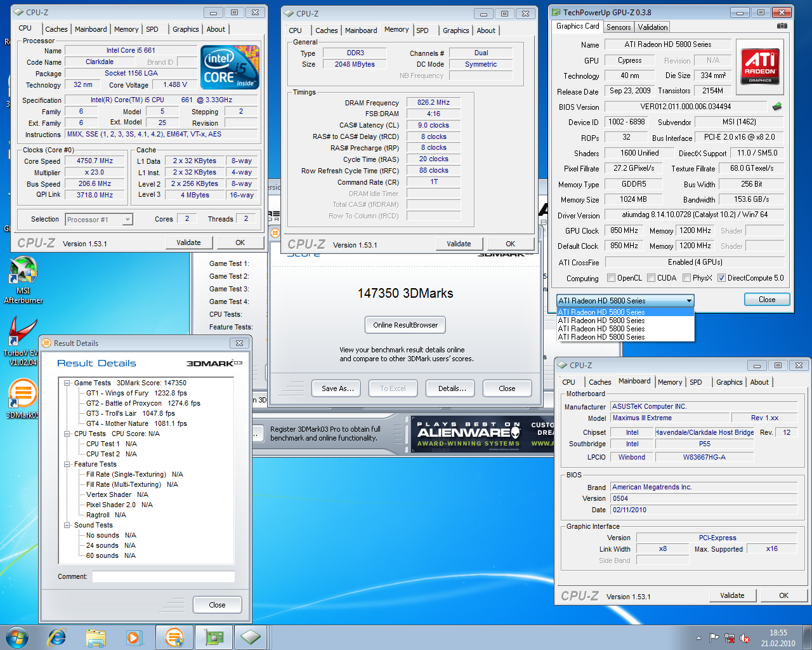Switch to CPU-Z chip taskbar icon
The width and height of the screenshot is (812, 650).
click(x=251, y=637)
